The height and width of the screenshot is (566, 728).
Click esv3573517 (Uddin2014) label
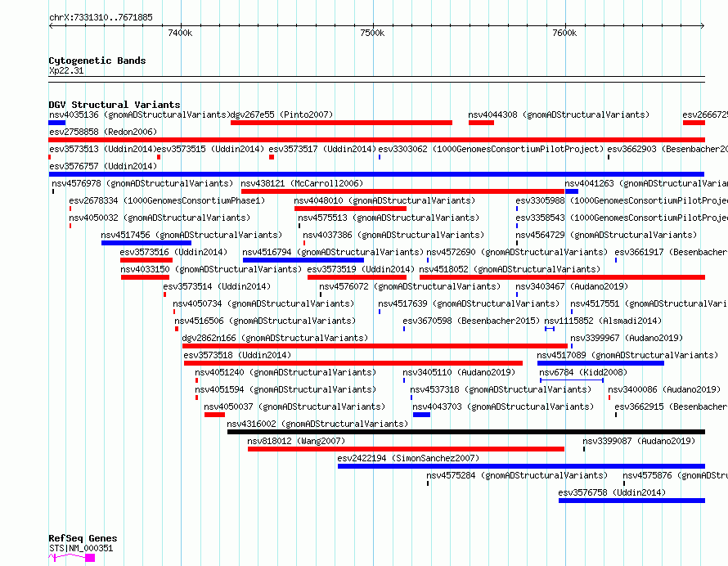click(x=322, y=149)
